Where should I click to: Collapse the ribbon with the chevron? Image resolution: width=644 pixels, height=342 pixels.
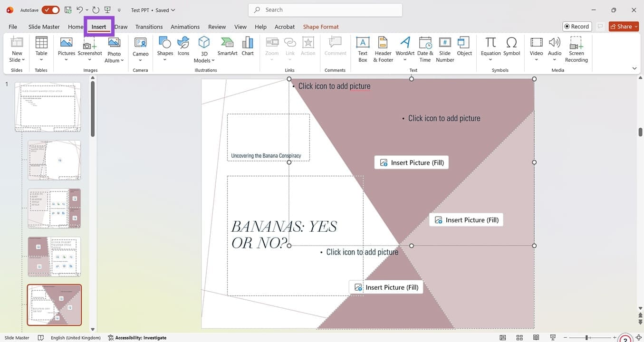tap(634, 68)
